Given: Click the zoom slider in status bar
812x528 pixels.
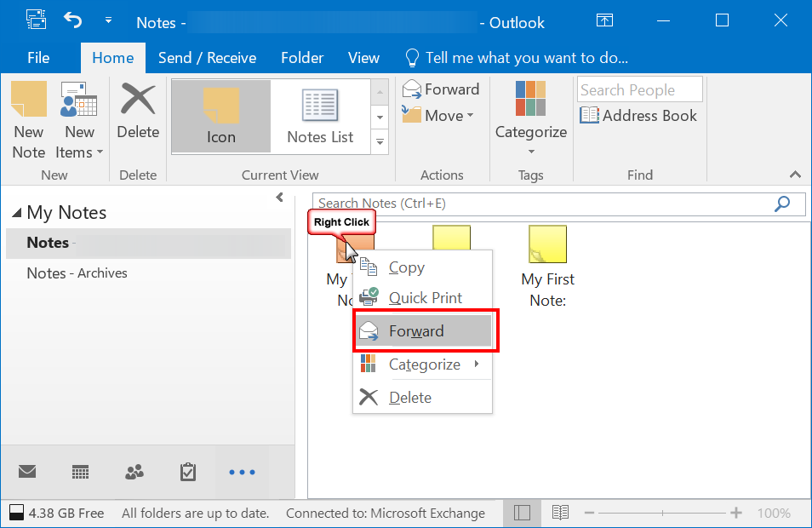Looking at the screenshot, I should 662,513.
